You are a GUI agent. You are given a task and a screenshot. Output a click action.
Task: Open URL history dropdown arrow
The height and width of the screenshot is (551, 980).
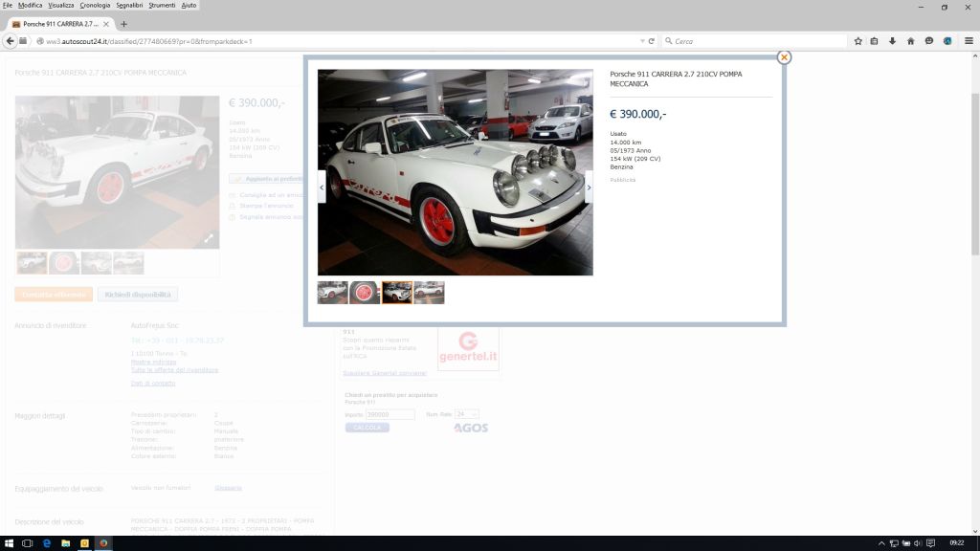click(642, 41)
